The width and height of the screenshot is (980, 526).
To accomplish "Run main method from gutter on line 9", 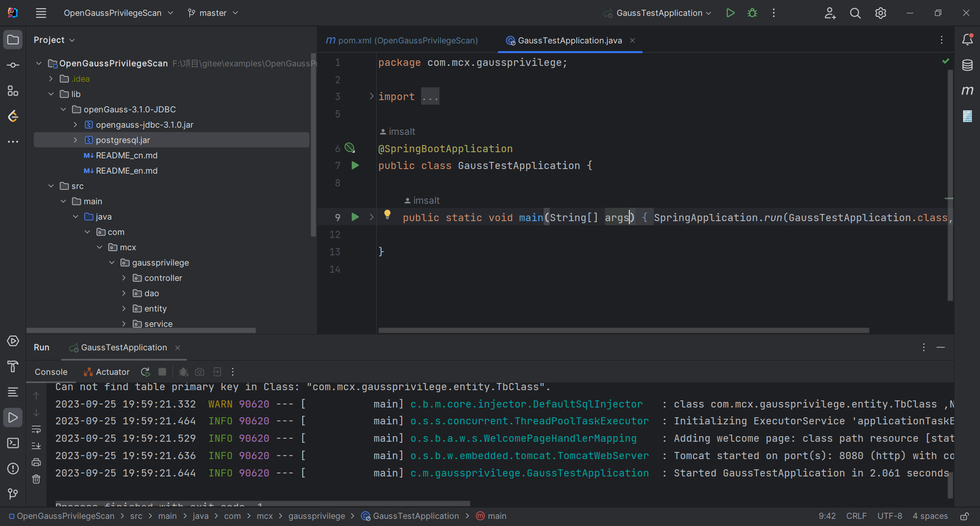I will (x=355, y=217).
